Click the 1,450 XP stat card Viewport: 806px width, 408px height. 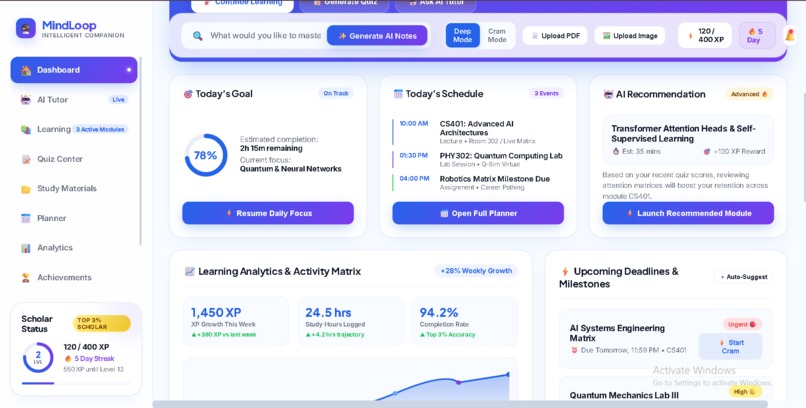(236, 322)
